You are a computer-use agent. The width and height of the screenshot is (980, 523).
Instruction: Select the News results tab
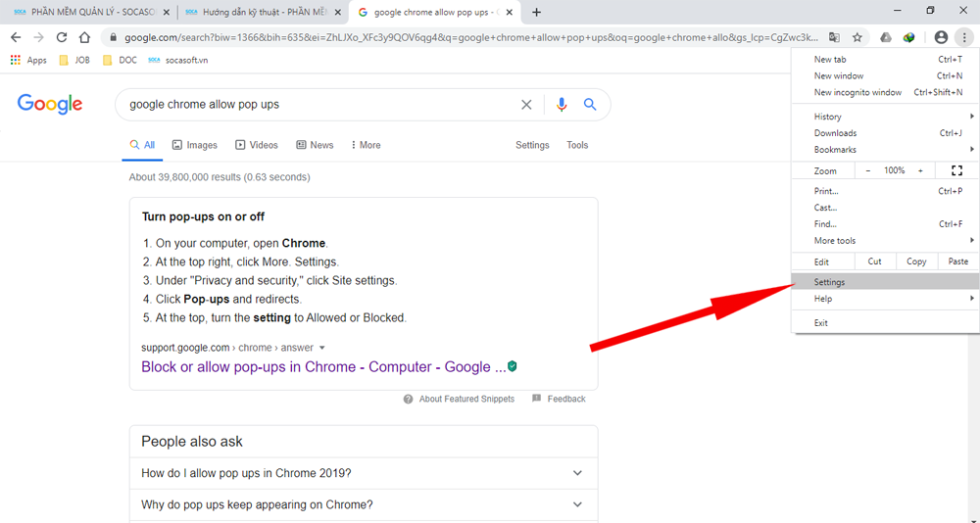pos(315,145)
